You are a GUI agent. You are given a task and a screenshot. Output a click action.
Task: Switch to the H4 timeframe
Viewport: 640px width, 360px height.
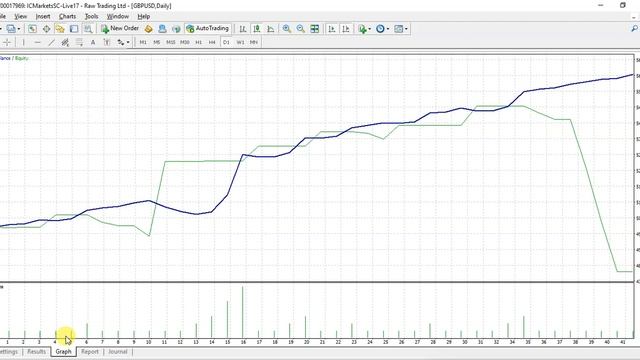point(212,42)
